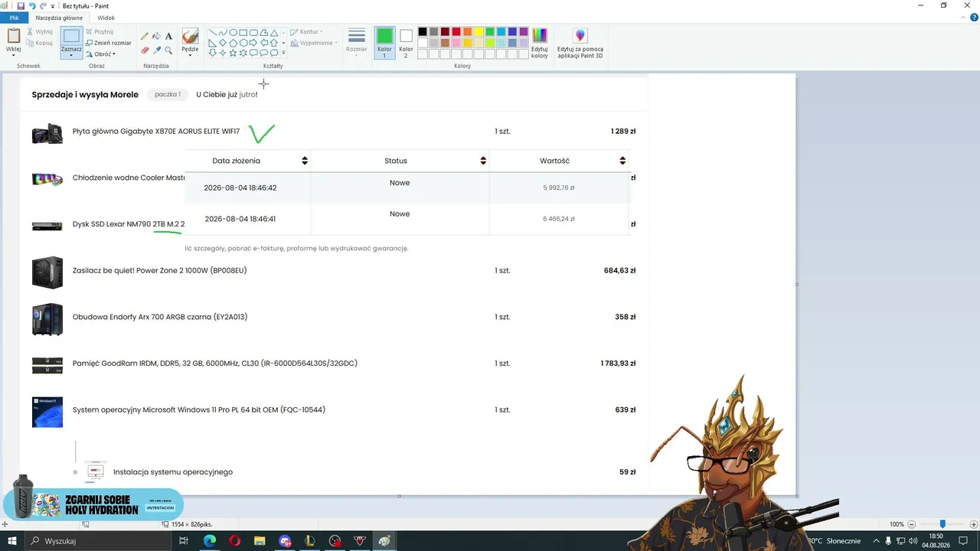Image resolution: width=980 pixels, height=551 pixels.
Task: Select Kolor 1 as active color
Action: 384,43
